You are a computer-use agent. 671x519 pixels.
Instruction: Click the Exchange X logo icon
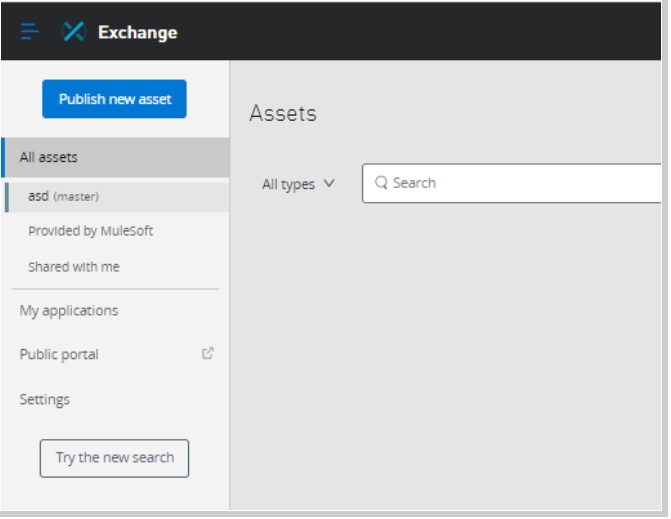click(74, 32)
